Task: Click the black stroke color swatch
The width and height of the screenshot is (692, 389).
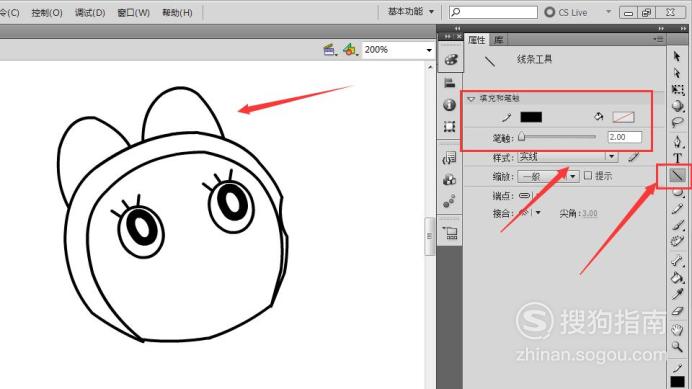Action: (531, 117)
